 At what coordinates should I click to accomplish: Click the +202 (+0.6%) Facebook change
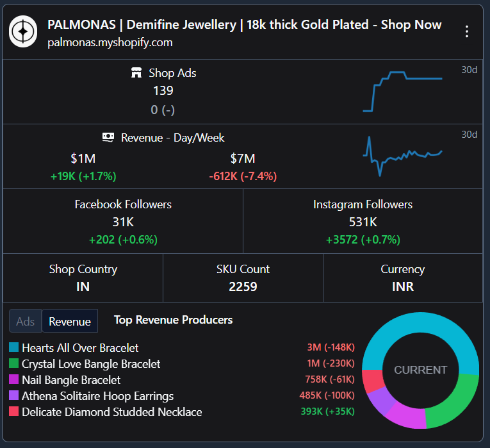coord(123,240)
